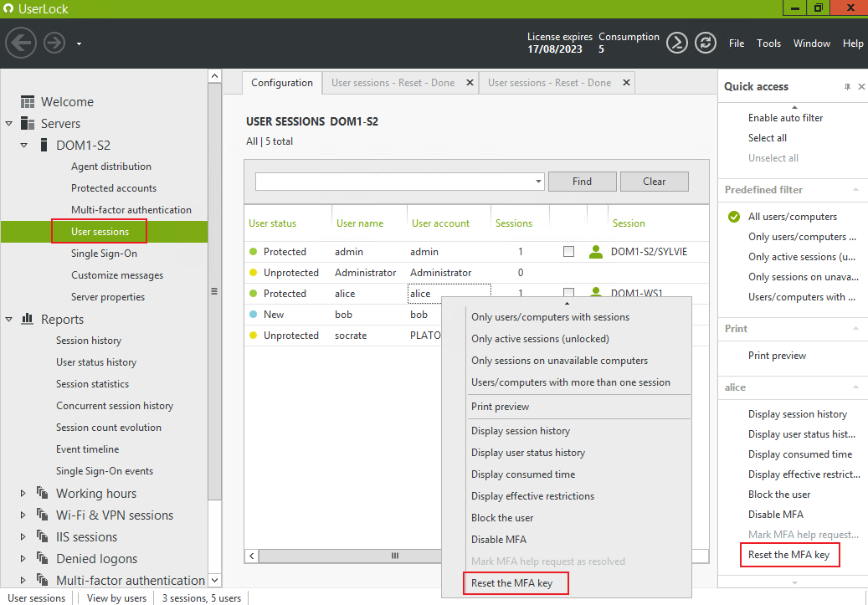Viewport: 868px width, 605px height.
Task: Click the back navigation arrow
Action: 21,43
